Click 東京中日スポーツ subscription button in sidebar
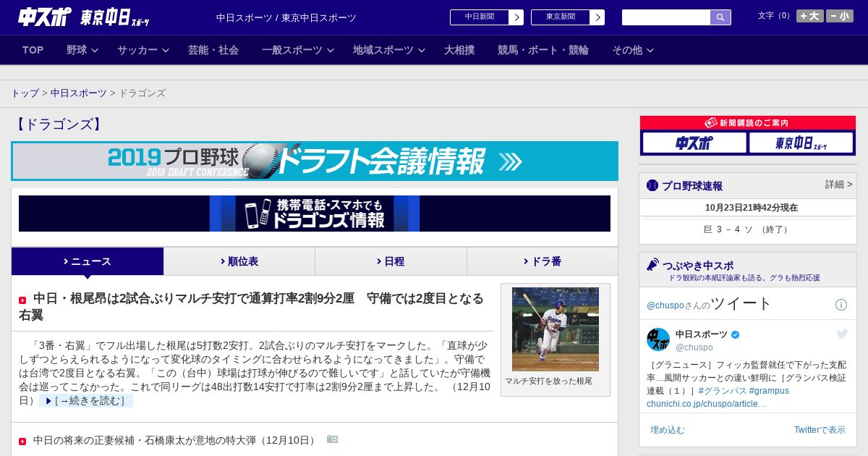The height and width of the screenshot is (456, 868). click(801, 143)
